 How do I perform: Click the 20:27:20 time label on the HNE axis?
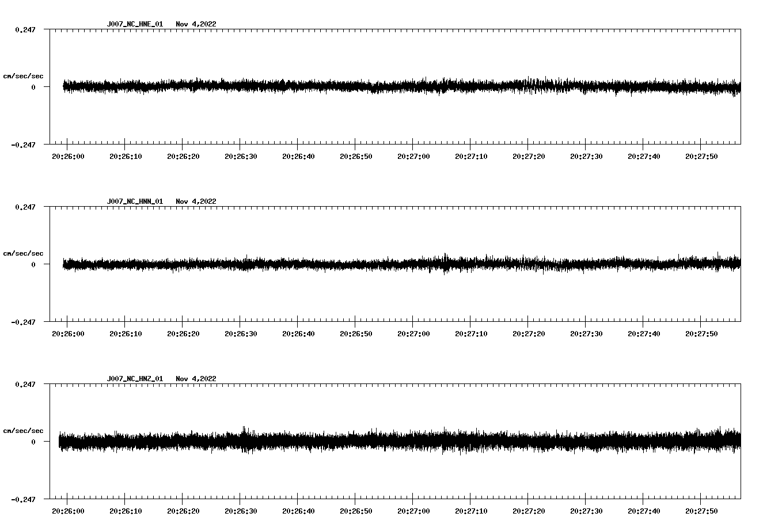click(x=529, y=157)
